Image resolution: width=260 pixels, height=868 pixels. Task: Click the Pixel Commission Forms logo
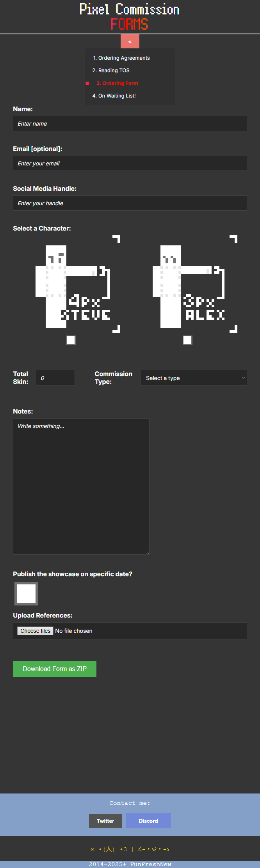click(130, 16)
